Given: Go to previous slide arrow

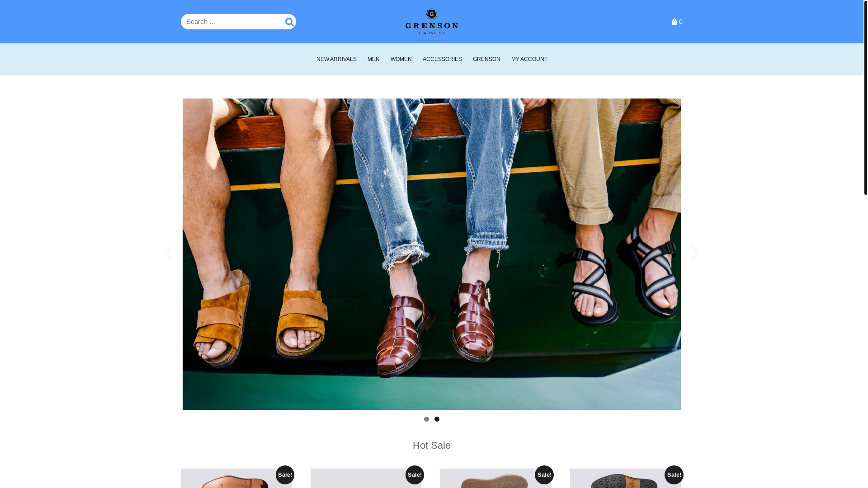Looking at the screenshot, I should 169,253.
